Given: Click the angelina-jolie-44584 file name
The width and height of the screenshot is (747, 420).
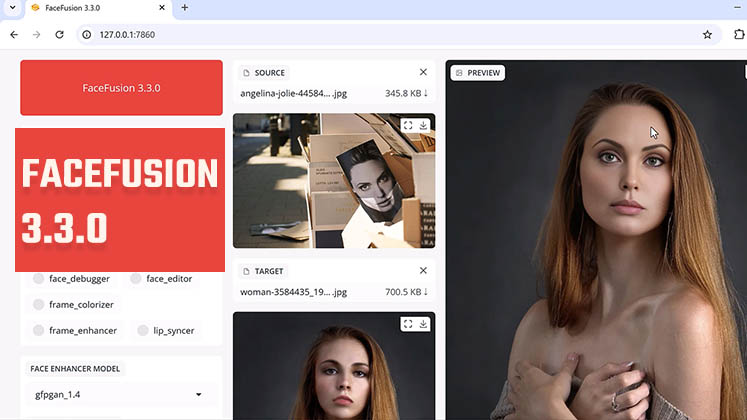Looking at the screenshot, I should (x=293, y=93).
